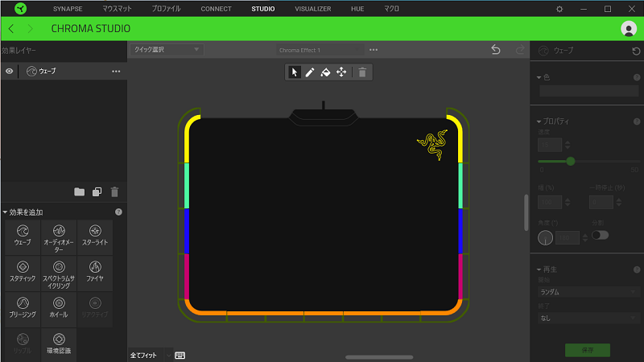
Task: Add the Spectrum Cycling effect
Action: point(59,274)
